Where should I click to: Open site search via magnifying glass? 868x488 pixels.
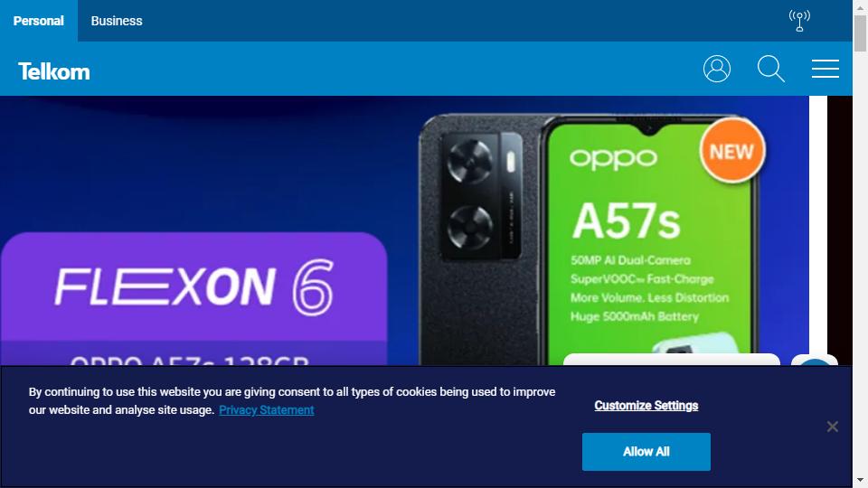click(x=771, y=69)
